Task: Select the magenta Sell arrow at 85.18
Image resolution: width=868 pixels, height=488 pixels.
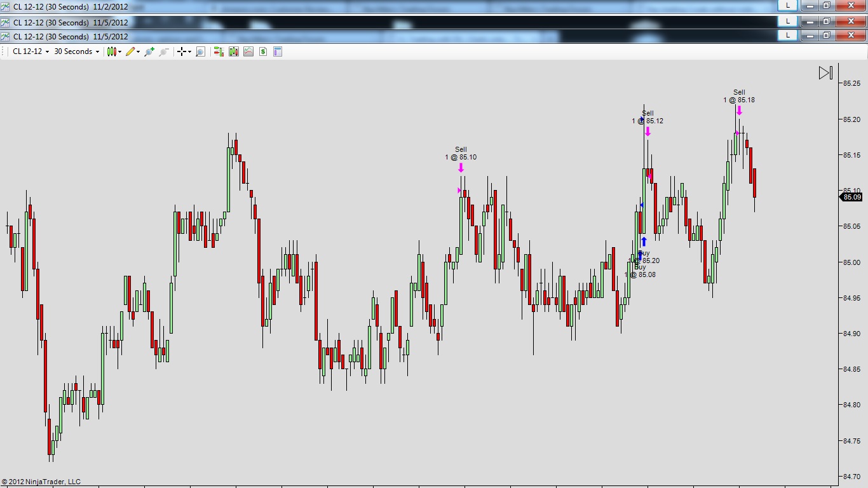Action: pos(739,111)
